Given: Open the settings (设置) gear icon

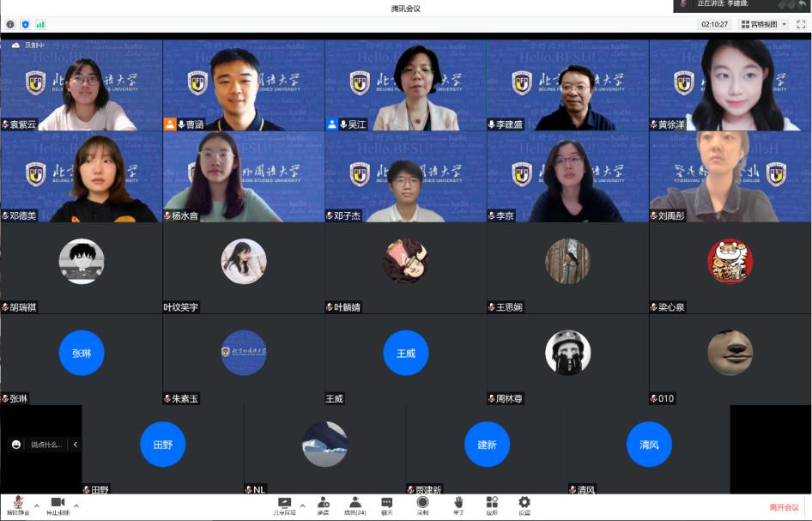Looking at the screenshot, I should (524, 505).
